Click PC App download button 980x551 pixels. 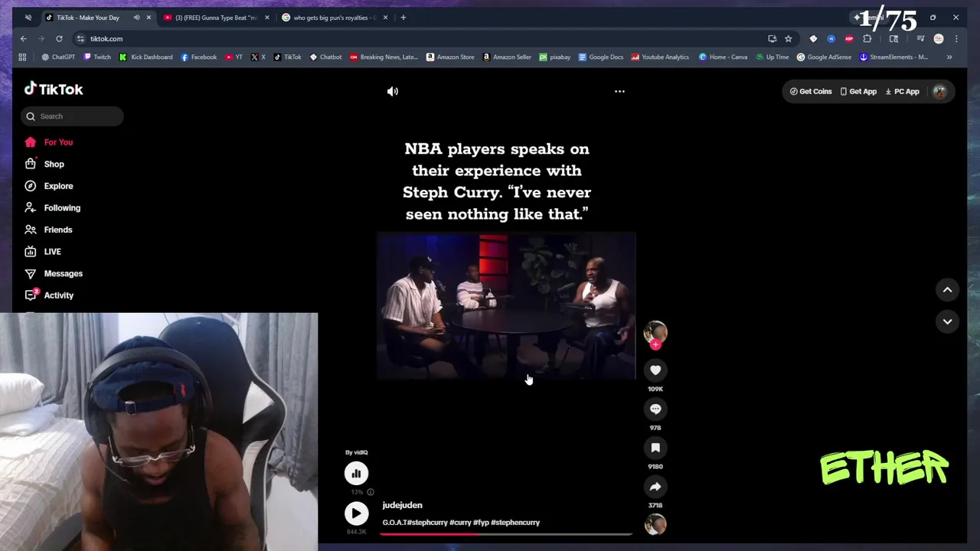tap(902, 91)
